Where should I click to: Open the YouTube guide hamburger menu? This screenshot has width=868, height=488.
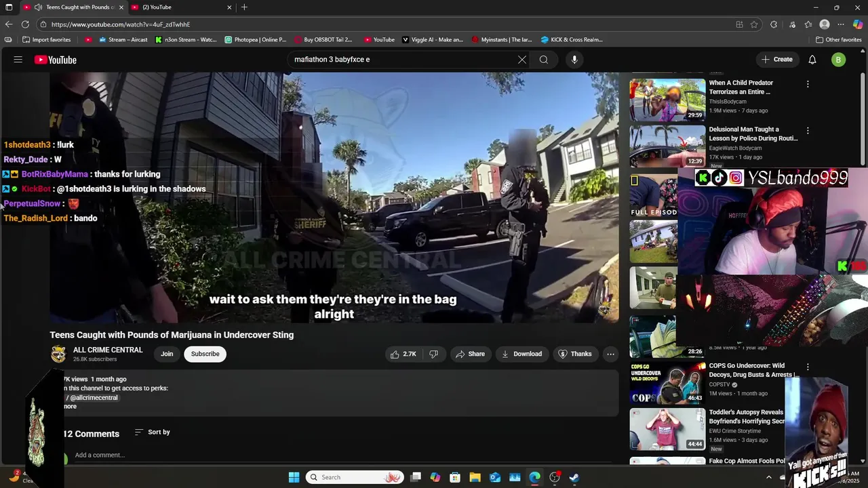tap(18, 60)
